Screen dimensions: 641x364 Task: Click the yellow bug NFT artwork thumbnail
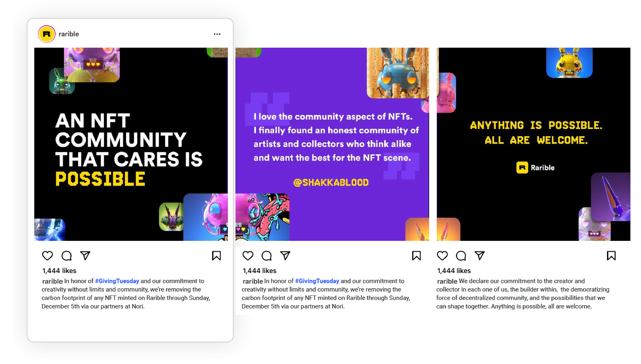tap(569, 62)
